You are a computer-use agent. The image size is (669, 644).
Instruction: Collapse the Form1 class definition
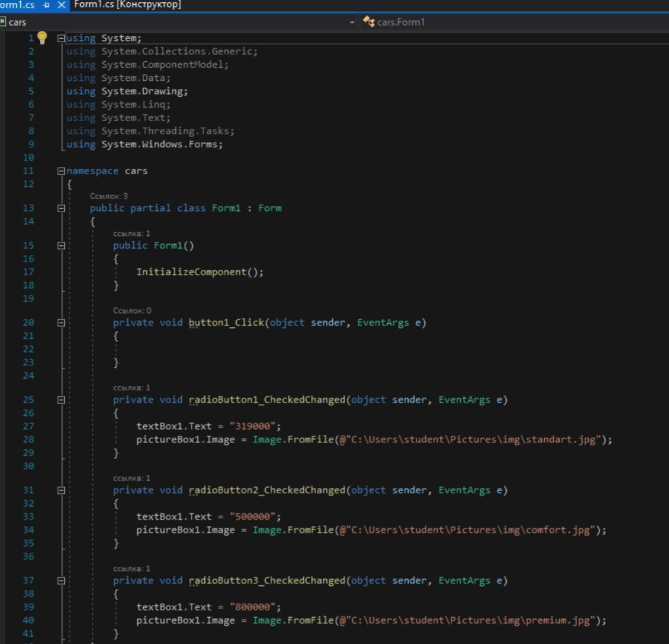point(61,209)
